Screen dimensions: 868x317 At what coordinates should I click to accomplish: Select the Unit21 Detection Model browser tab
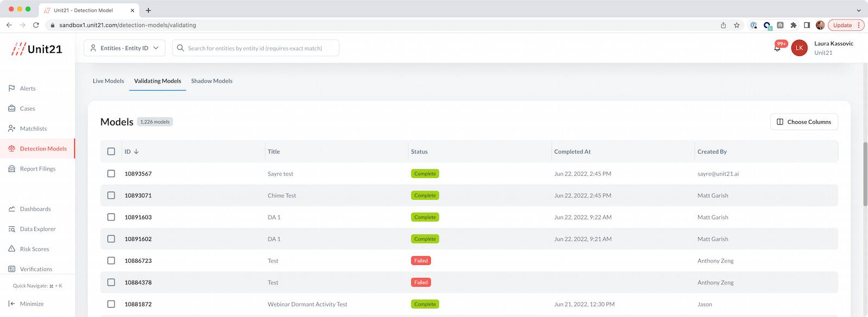pyautogui.click(x=89, y=10)
